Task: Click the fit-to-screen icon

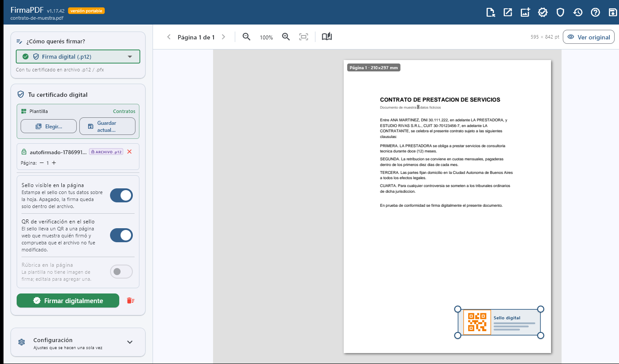Action: point(303,37)
